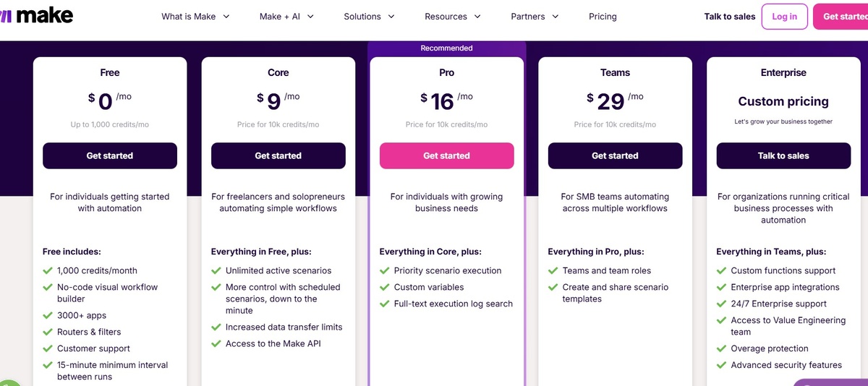Click the pink Get started button under Pro

(x=446, y=155)
